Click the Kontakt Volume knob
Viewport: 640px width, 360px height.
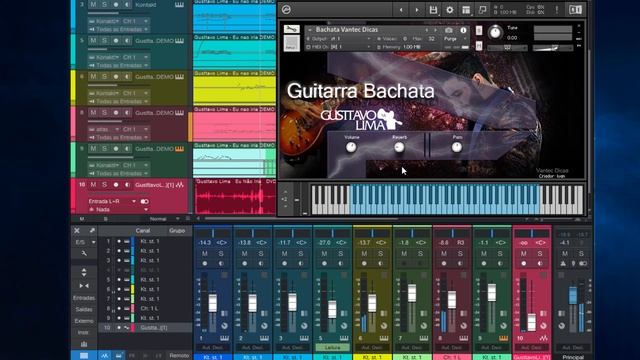pos(351,147)
